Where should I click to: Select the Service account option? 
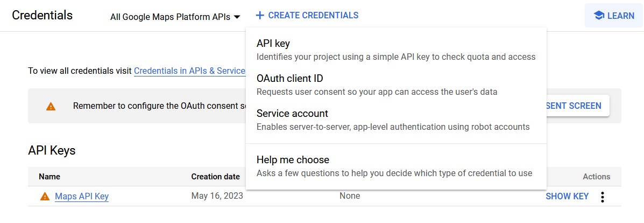click(396, 120)
